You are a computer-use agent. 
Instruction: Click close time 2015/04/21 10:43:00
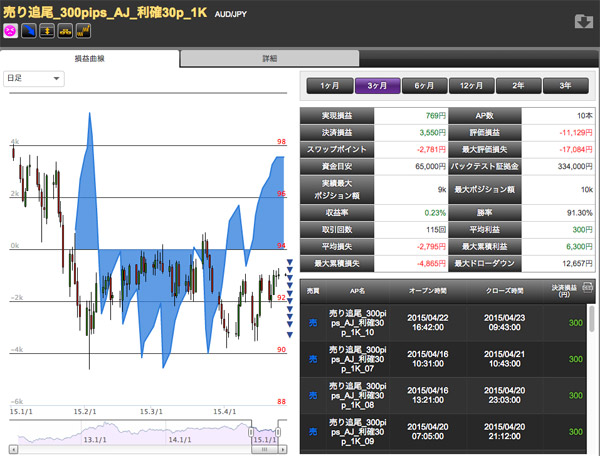[x=504, y=359]
